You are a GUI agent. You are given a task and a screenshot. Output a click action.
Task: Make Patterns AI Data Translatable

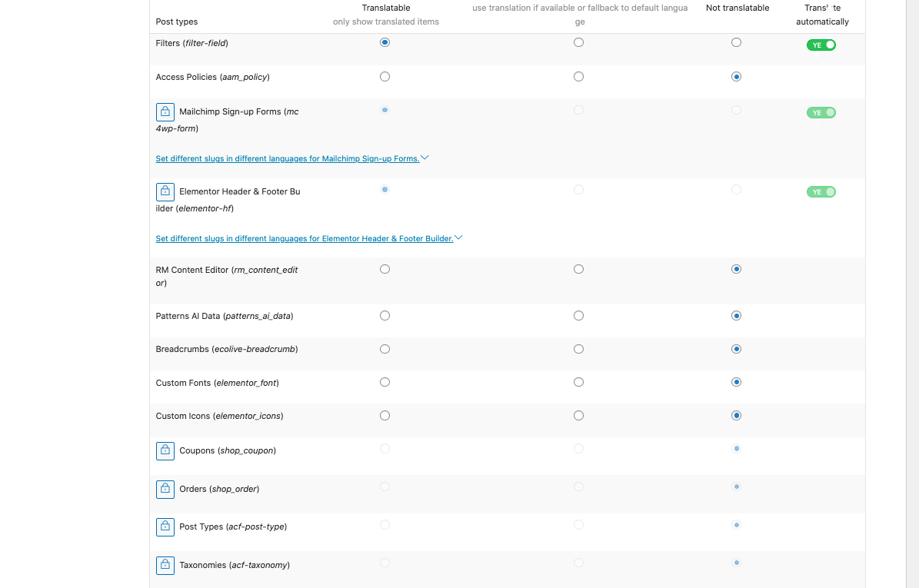coord(385,316)
